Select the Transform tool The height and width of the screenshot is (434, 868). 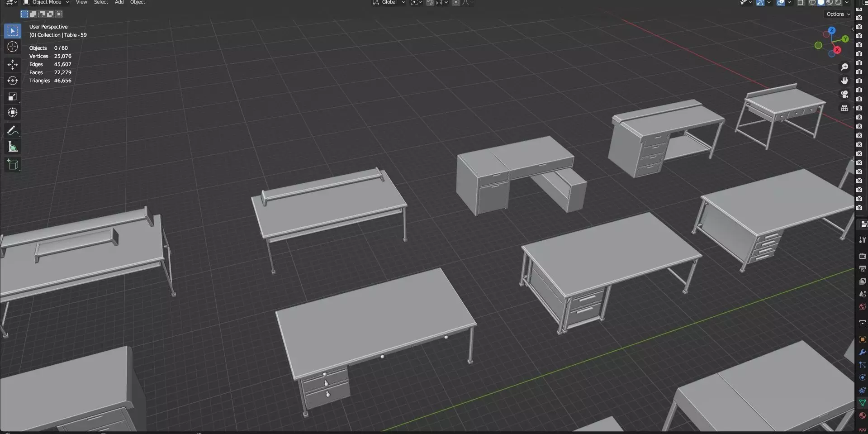click(x=13, y=112)
